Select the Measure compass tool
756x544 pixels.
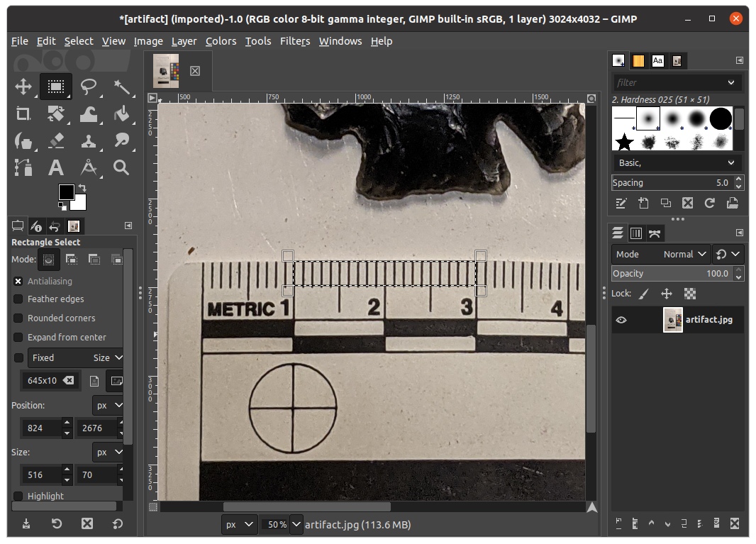(89, 168)
